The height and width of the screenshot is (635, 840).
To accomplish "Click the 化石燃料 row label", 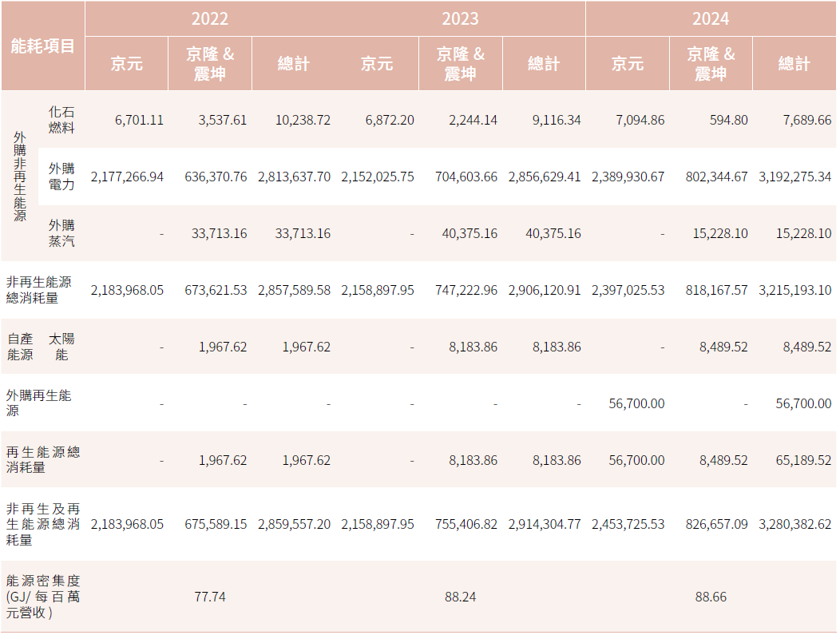I will point(61,120).
